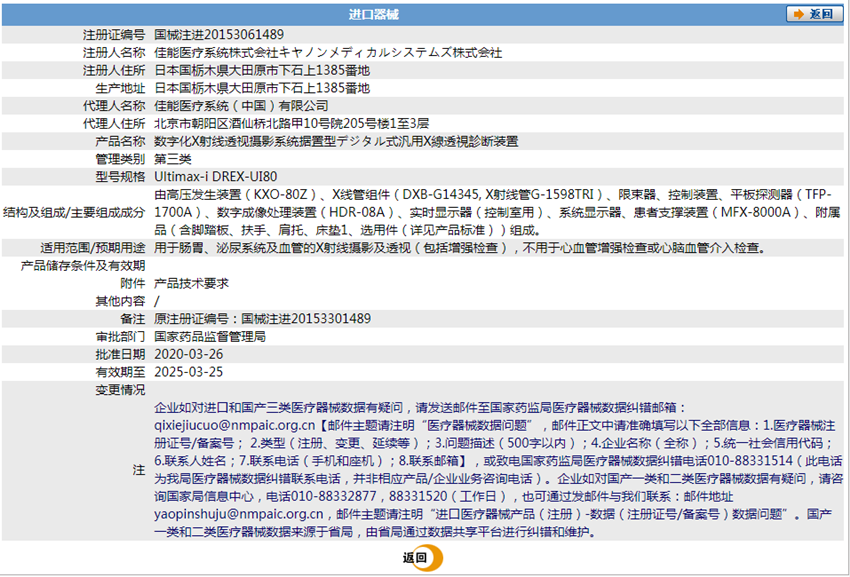Screen dimensions: 850x577
Task: Click the email address "yaopinshuju@nmpaic.org.cn" in the note
Action: tap(239, 514)
